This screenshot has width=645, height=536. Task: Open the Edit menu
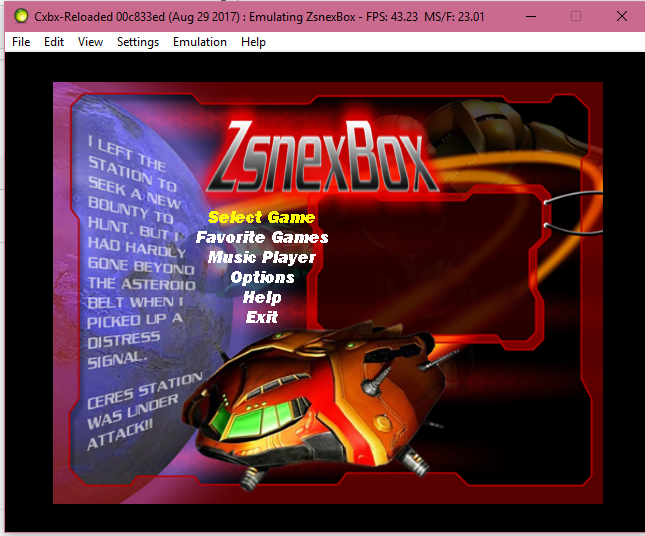point(54,42)
